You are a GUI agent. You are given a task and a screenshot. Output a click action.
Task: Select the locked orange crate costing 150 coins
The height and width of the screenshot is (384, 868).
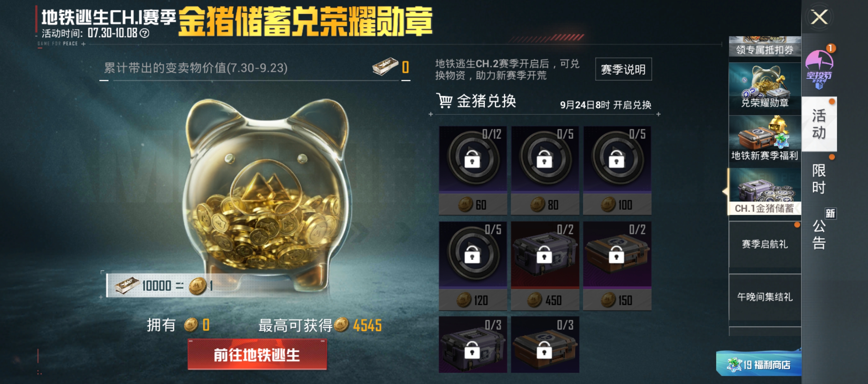click(x=617, y=266)
